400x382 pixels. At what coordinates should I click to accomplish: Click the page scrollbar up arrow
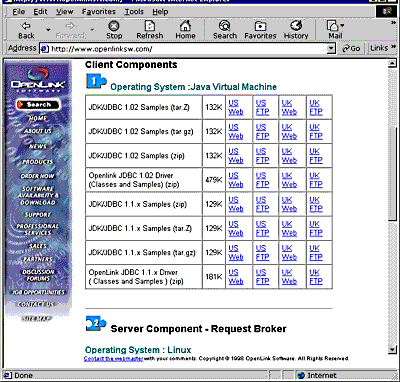[392, 64]
